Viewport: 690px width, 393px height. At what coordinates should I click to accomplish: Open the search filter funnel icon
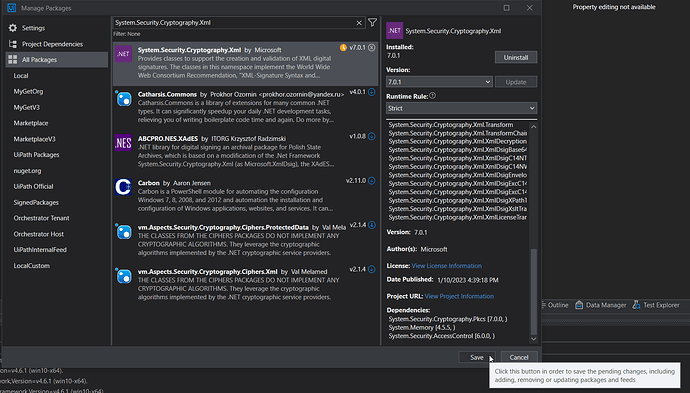pyautogui.click(x=372, y=22)
